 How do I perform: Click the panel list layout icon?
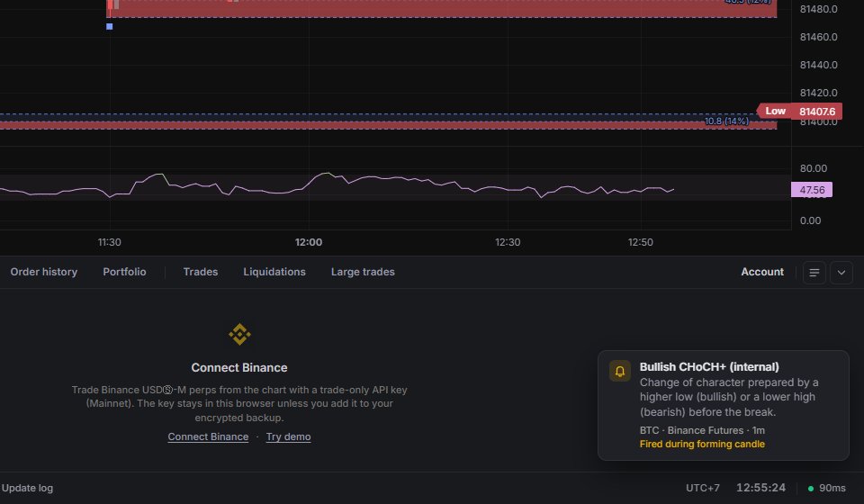[x=814, y=273]
